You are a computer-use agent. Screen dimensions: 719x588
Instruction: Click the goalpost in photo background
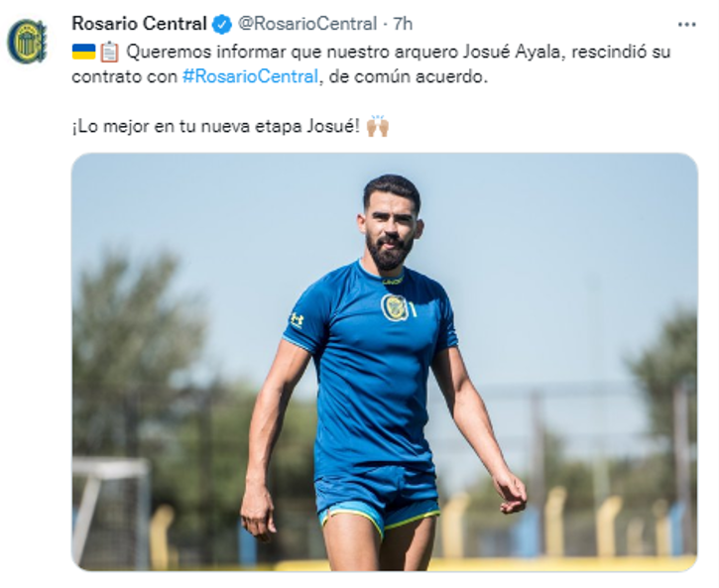[111, 509]
